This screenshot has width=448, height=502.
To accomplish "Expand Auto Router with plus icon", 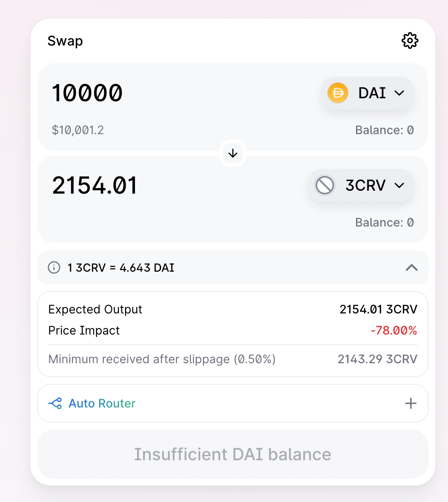I will tap(410, 403).
